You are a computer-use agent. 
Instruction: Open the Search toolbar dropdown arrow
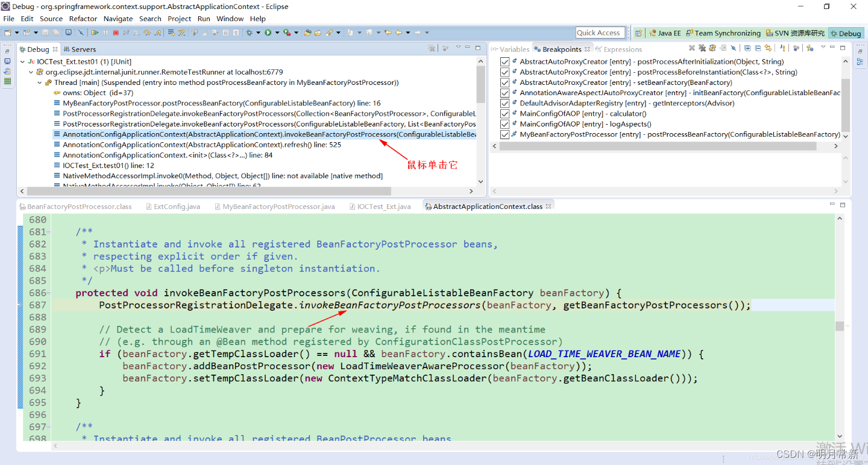(x=338, y=33)
